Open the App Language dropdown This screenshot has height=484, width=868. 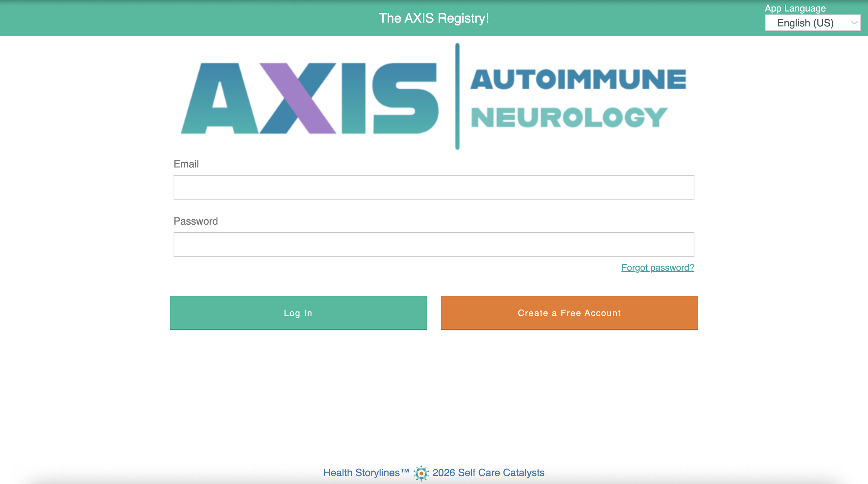(812, 22)
